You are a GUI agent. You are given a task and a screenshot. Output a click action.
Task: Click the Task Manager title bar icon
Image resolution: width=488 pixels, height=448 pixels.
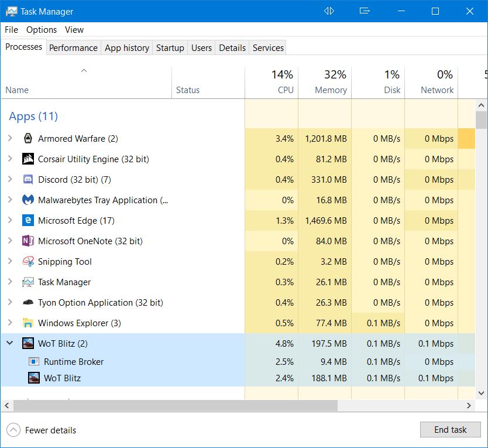click(x=12, y=12)
